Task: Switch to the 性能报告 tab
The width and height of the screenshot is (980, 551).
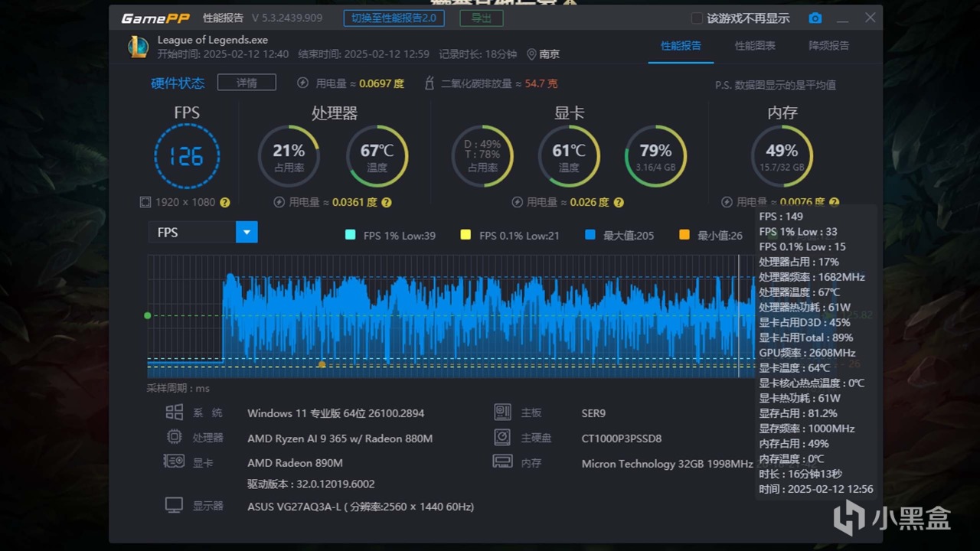Action: pos(681,46)
